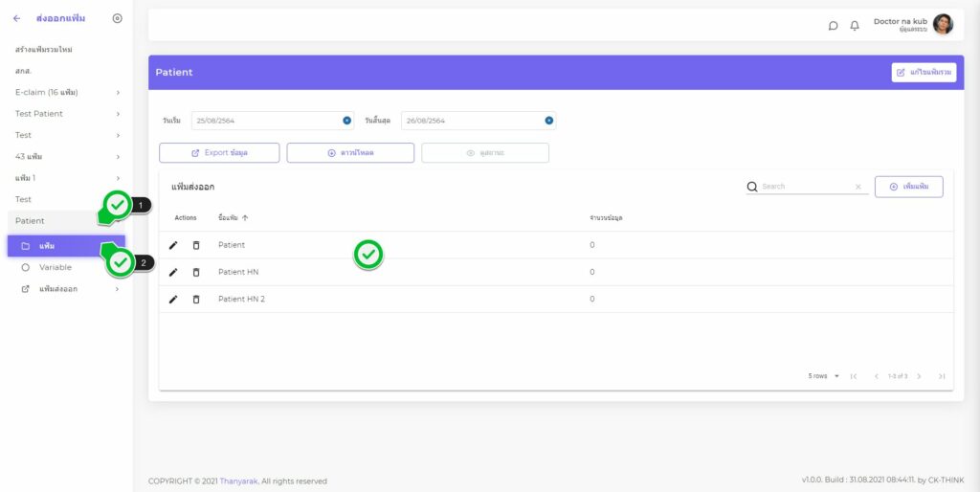
Task: Open the 5 rows per page dropdown
Action: tap(823, 376)
